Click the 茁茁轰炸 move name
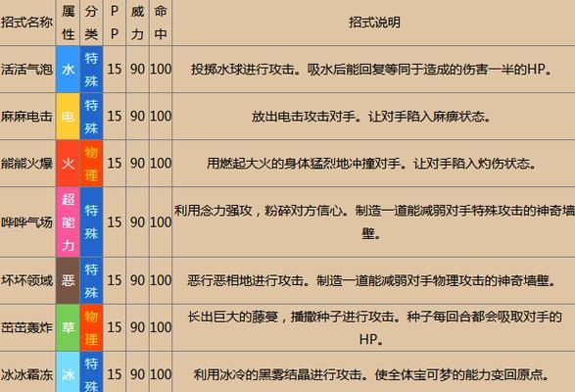The image size is (575, 392). pyautogui.click(x=27, y=327)
